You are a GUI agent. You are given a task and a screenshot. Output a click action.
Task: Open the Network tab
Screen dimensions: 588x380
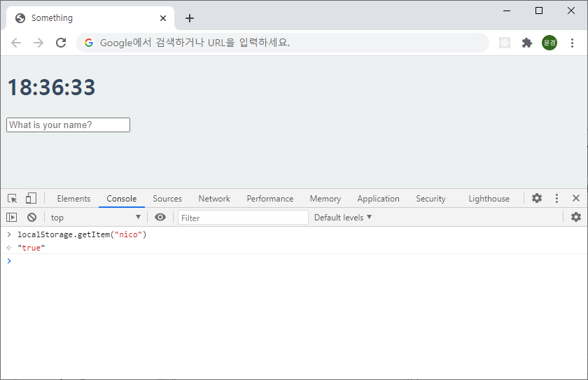[214, 199]
